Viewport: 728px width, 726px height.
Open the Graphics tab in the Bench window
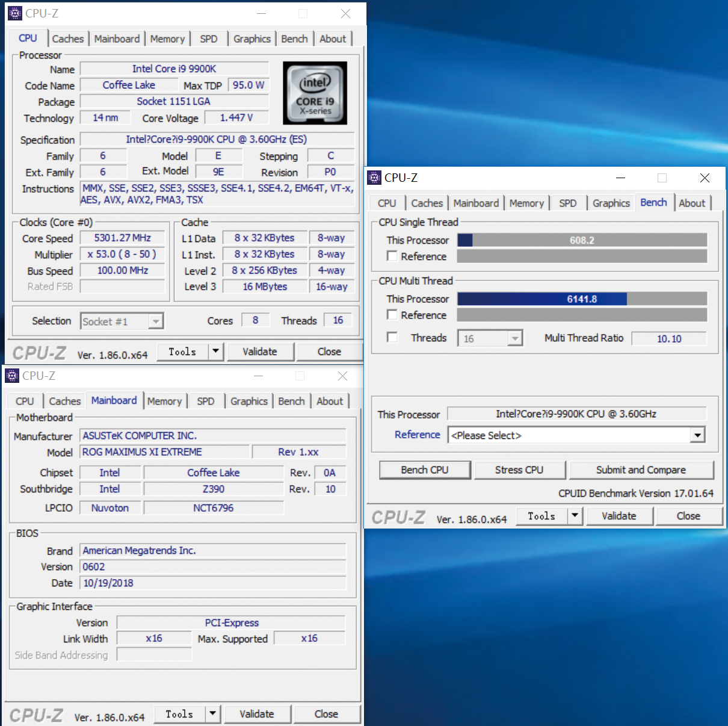(611, 203)
